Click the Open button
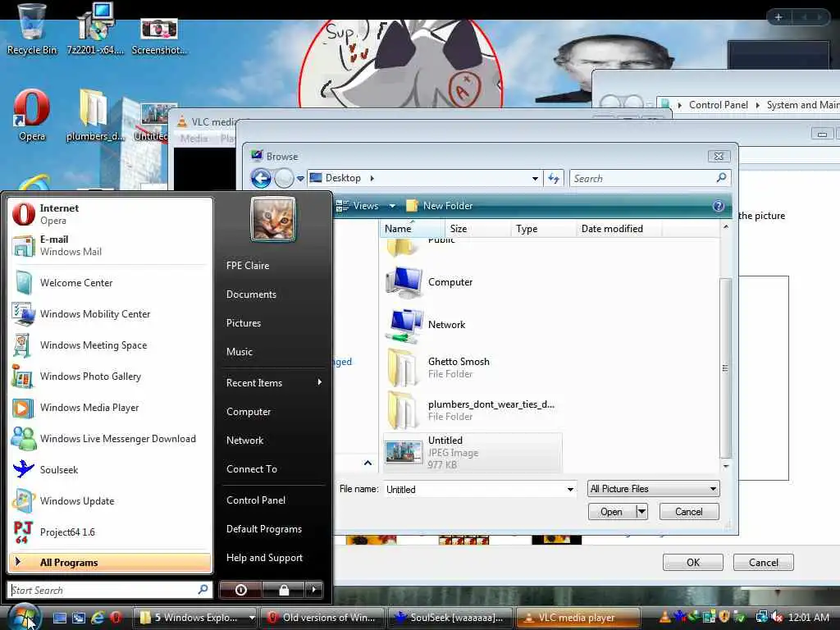This screenshot has width=840, height=630. click(612, 512)
